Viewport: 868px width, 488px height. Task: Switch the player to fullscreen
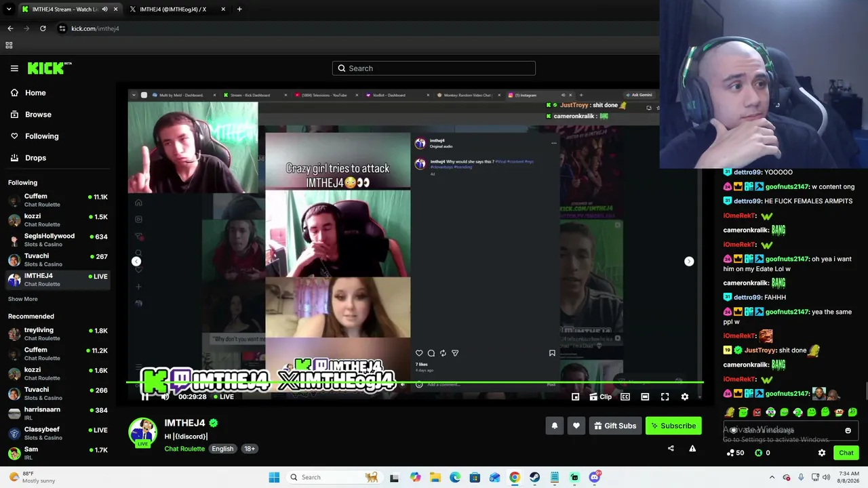(665, 396)
